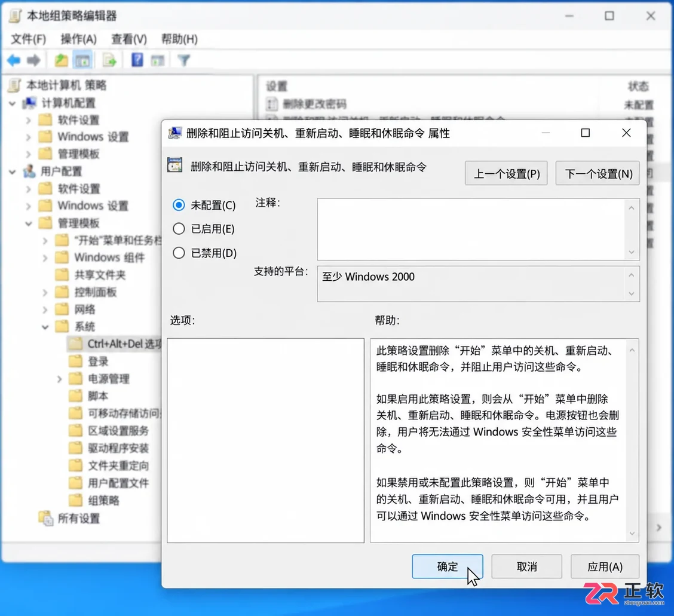This screenshot has width=674, height=616.
Task: Close the policy properties dialog
Action: click(626, 133)
